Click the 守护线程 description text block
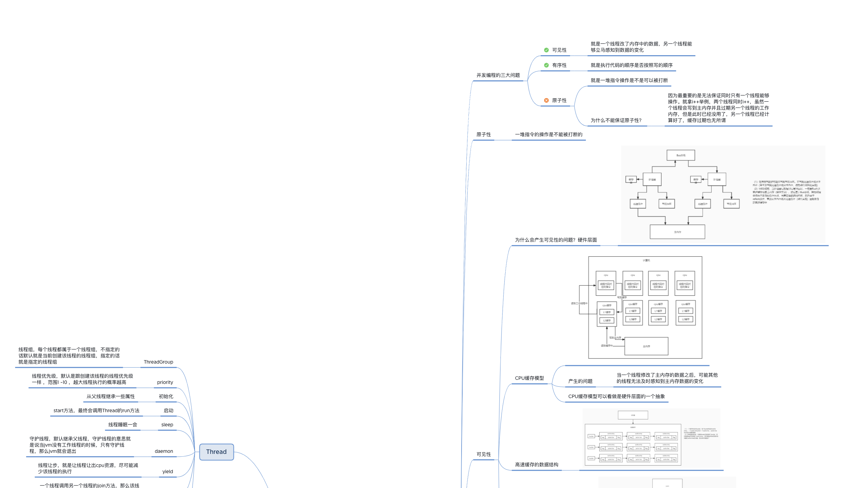868x488 pixels. click(x=80, y=445)
